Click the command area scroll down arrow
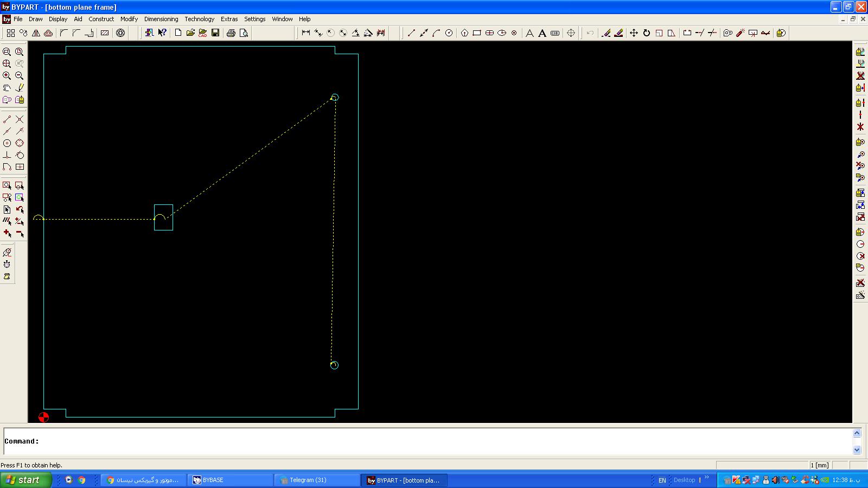 tap(857, 450)
